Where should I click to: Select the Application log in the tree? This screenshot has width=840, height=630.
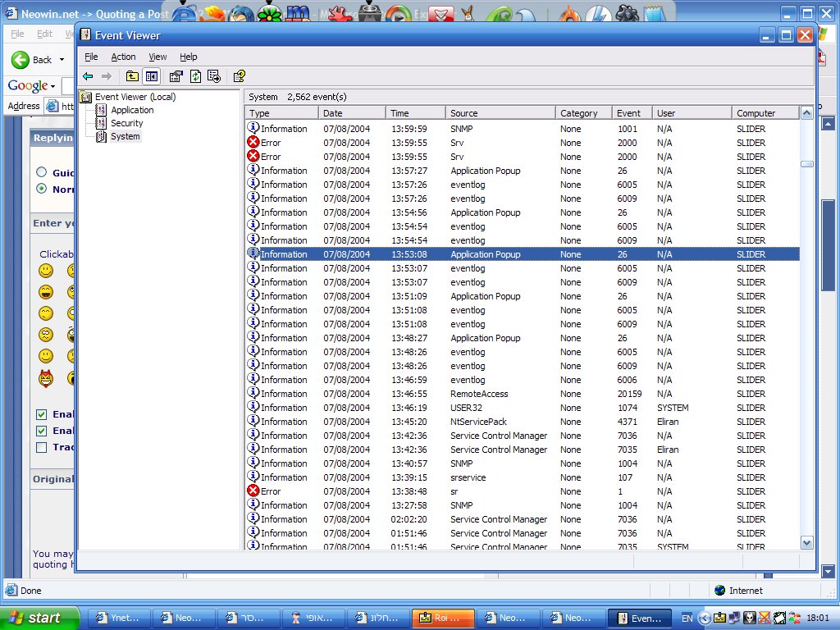pos(132,109)
